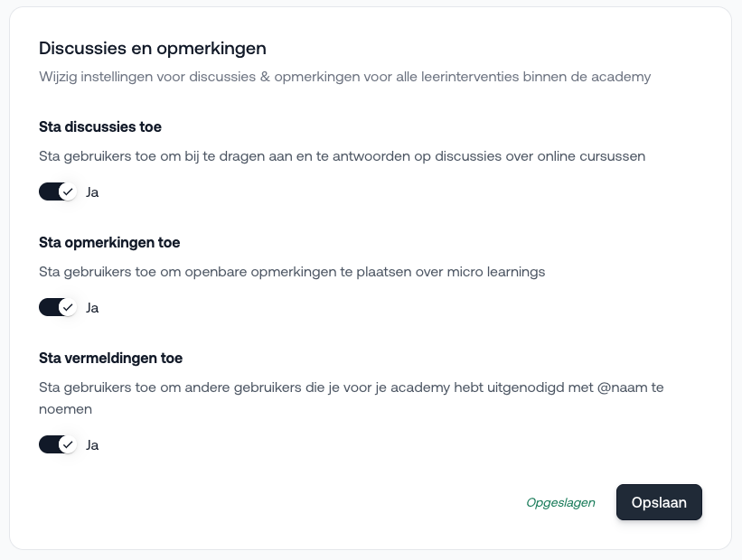Turn off the 'Sta opmerkingen toe' switch
Viewport: 742px width, 560px height.
57,307
